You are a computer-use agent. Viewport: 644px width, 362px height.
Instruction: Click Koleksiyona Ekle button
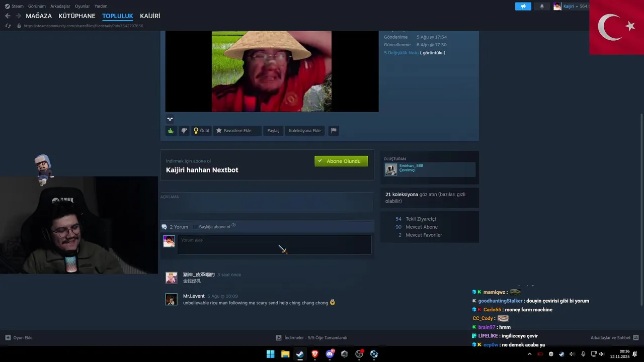click(305, 131)
